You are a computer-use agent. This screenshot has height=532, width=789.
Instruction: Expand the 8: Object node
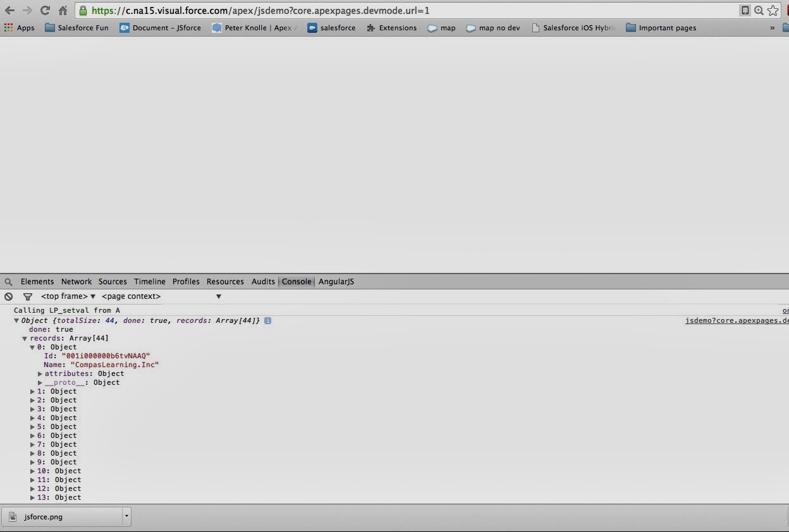pyautogui.click(x=33, y=454)
